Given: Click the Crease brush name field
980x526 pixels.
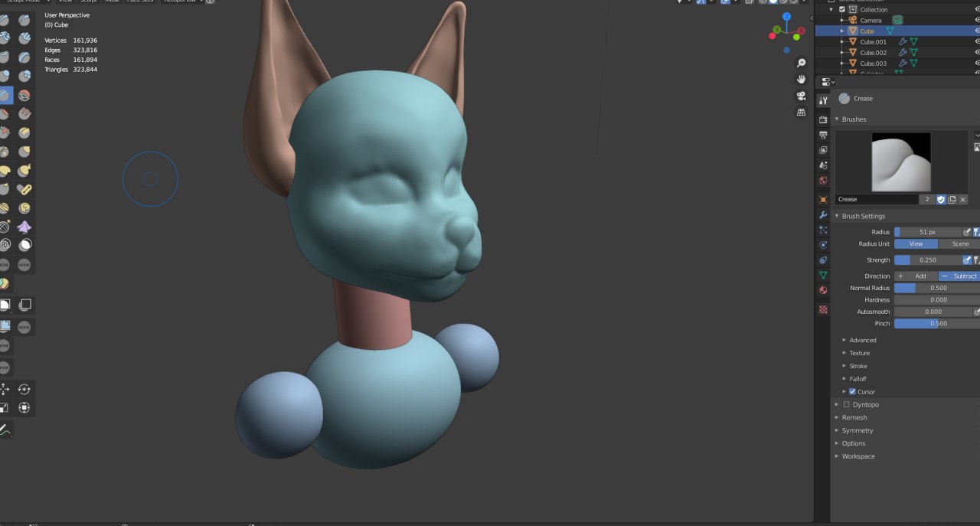Looking at the screenshot, I should coord(877,199).
